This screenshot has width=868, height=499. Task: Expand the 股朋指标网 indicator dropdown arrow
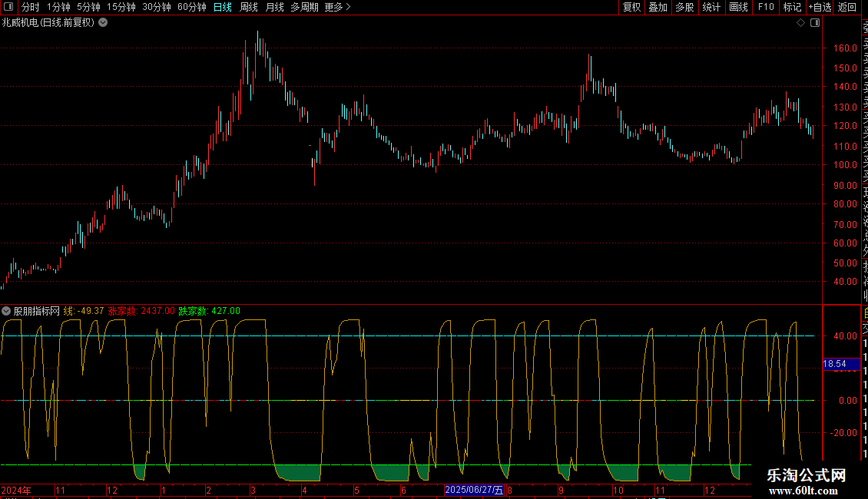(x=6, y=311)
